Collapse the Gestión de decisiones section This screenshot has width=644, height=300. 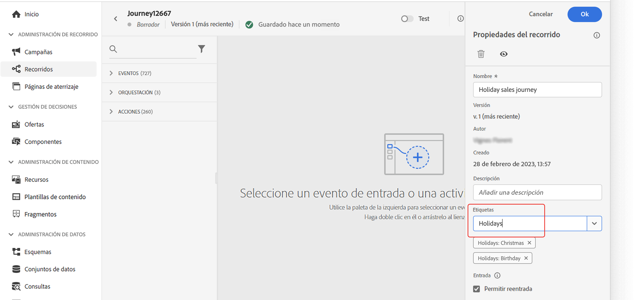point(11,107)
